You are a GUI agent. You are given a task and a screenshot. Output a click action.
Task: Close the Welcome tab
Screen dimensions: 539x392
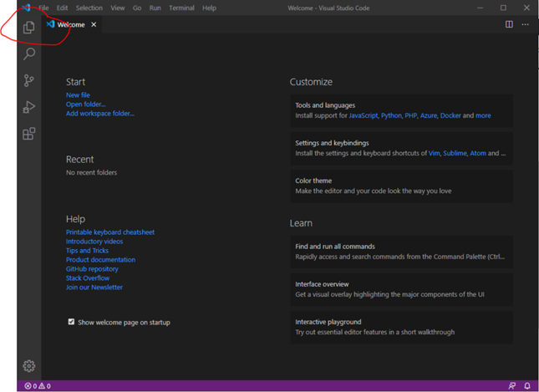point(94,24)
